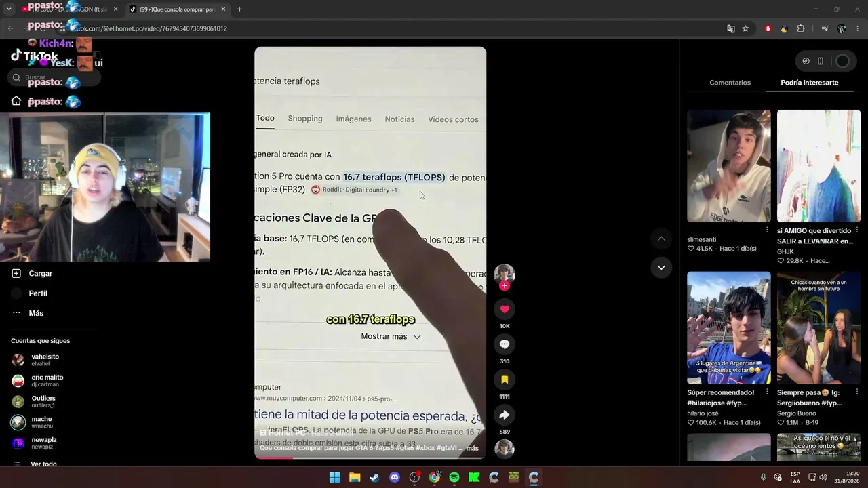The width and height of the screenshot is (868, 488).
Task: Open the '3 lugares de Argentina' video thumbnail
Action: tap(729, 328)
